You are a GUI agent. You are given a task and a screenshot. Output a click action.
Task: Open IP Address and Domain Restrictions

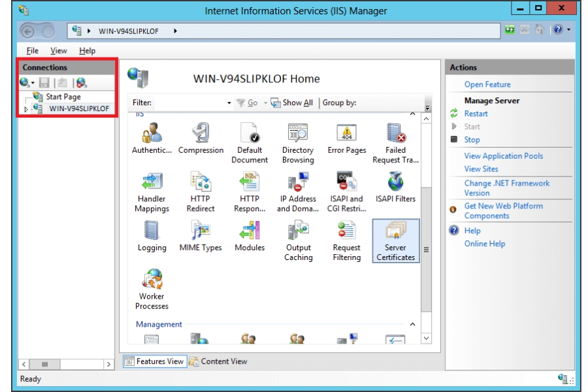(x=298, y=192)
